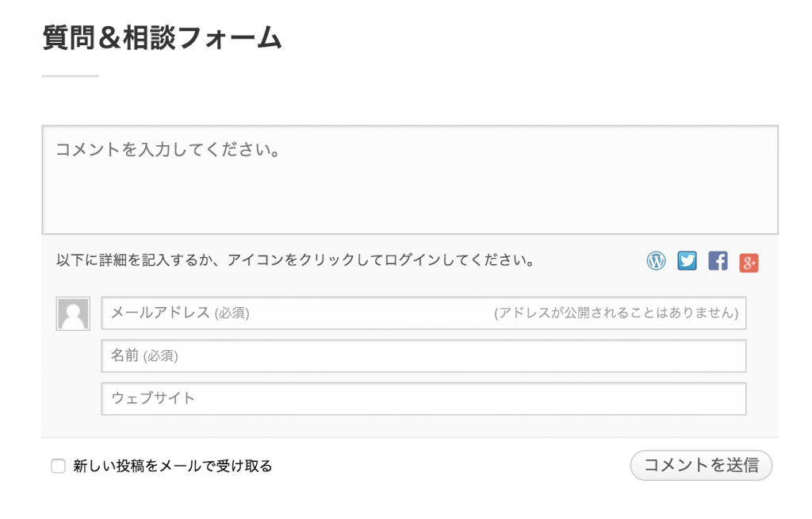Viewport: 812px width, 519px height.
Task: Choose the red Google+ login icon
Action: coord(749,263)
